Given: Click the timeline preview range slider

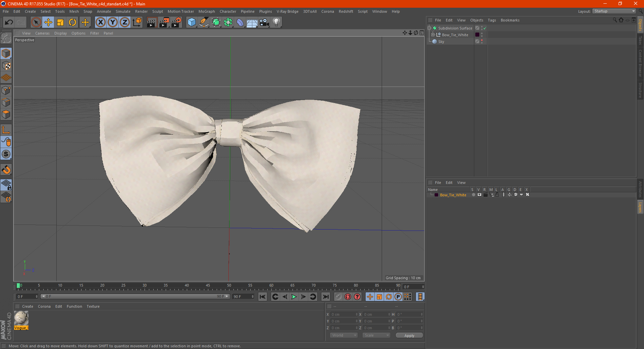Looking at the screenshot, I should click(x=135, y=296).
